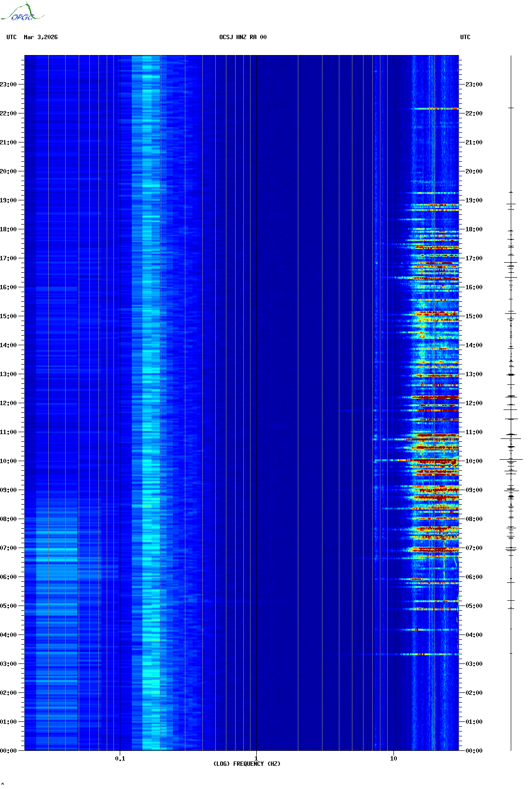
Task: Select the 00:00 marker on the left time axis
Action: pos(8,751)
